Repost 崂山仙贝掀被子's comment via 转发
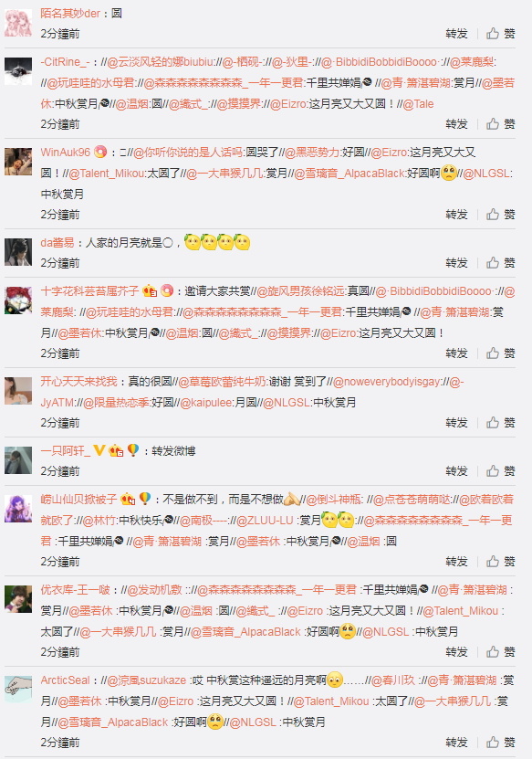Image resolution: width=532 pixels, height=759 pixels. [x=456, y=562]
